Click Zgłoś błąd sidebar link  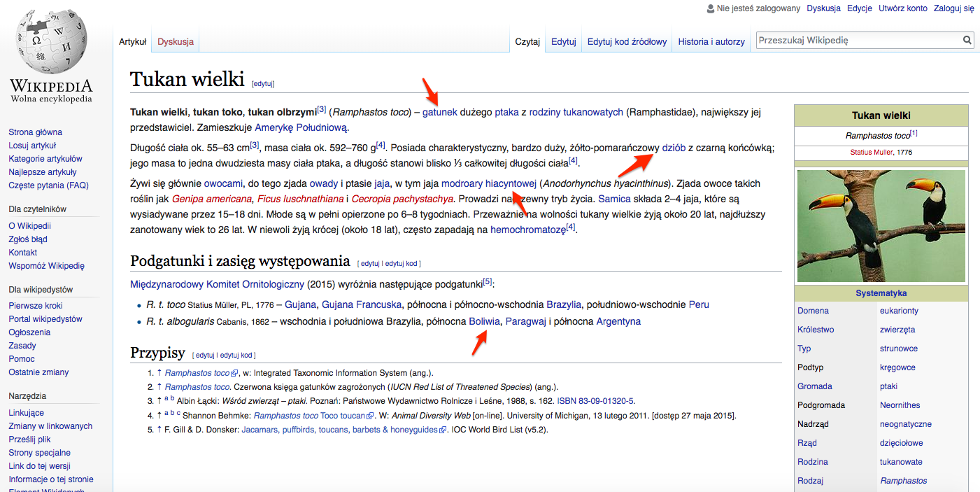[x=28, y=239]
